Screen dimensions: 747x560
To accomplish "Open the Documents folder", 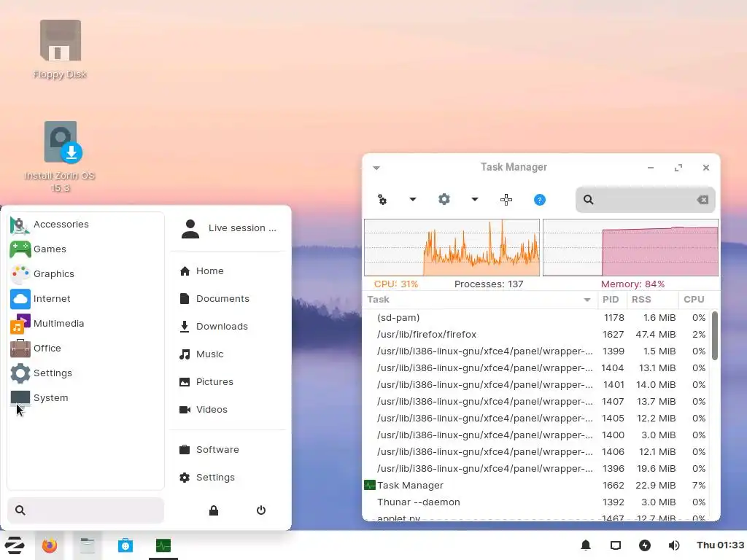I will click(228, 298).
